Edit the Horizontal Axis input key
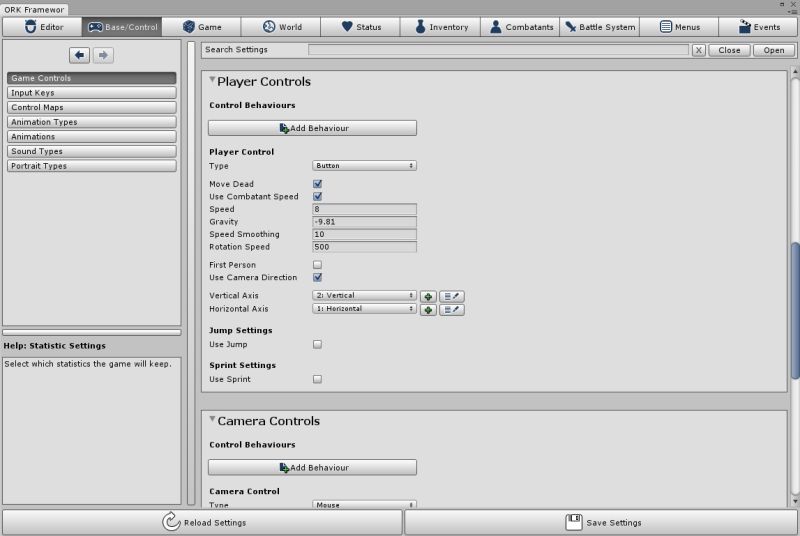Image resolution: width=800 pixels, height=536 pixels. coord(452,310)
